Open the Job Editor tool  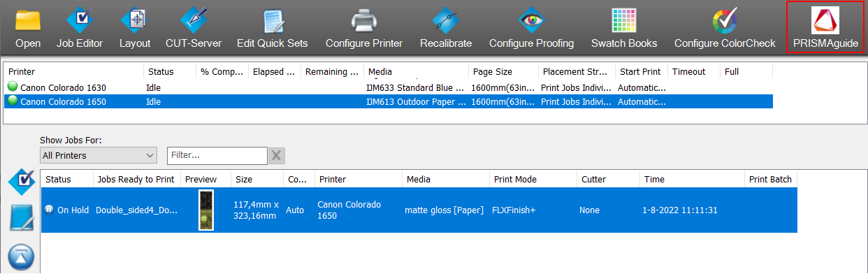coord(80,28)
